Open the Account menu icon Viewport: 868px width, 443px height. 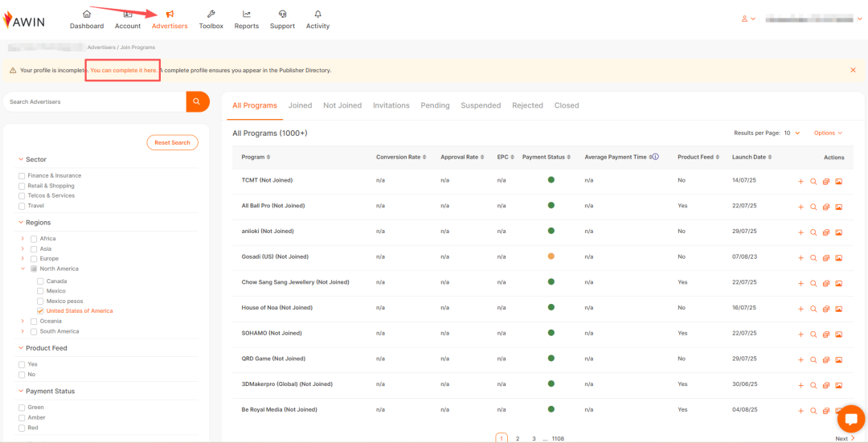tap(127, 14)
